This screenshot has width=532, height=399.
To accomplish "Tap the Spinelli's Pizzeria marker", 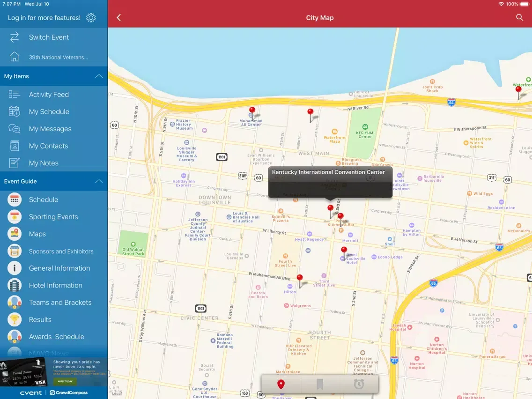I will coord(281,211).
